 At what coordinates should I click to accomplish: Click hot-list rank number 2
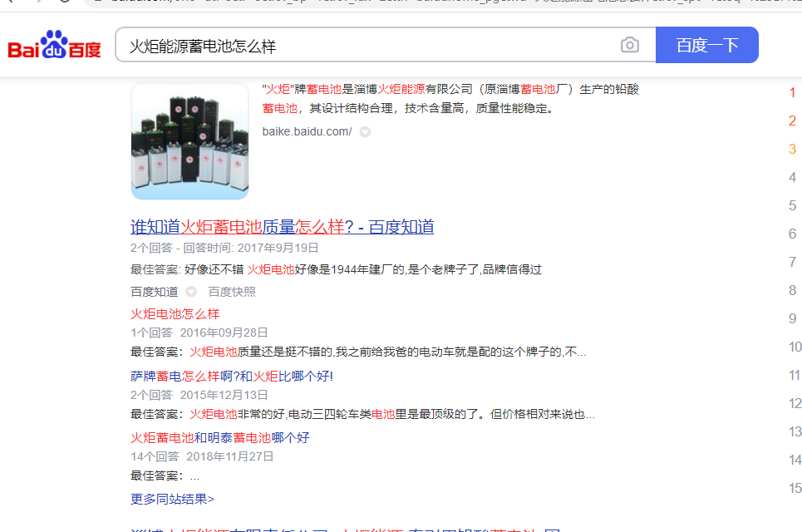792,121
